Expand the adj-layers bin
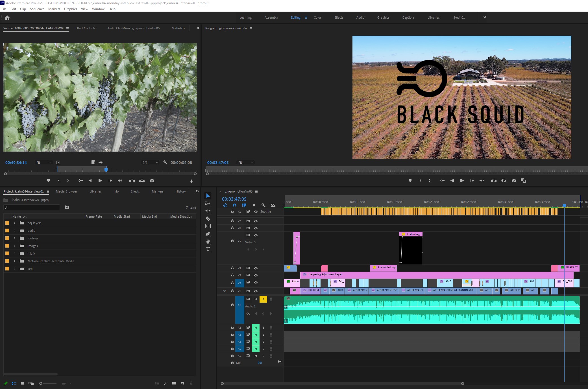Image resolution: width=588 pixels, height=389 pixels. click(14, 223)
